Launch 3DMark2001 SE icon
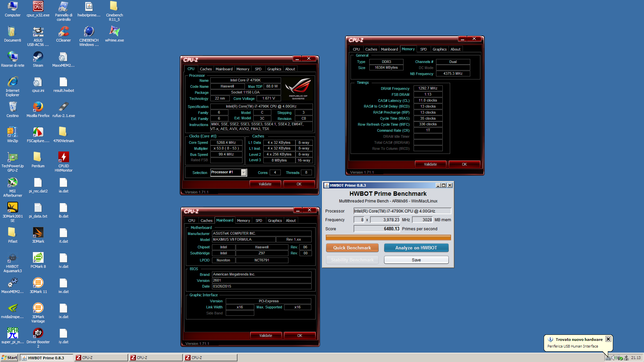Screen dimensions: 644x362 [12, 212]
